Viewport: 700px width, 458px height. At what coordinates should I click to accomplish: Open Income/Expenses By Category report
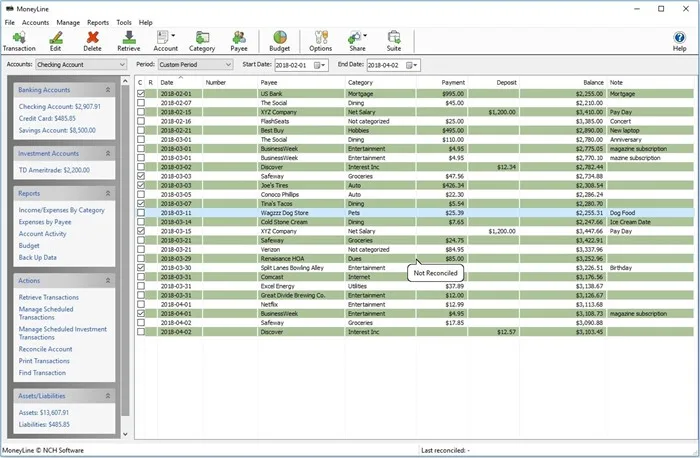point(62,210)
